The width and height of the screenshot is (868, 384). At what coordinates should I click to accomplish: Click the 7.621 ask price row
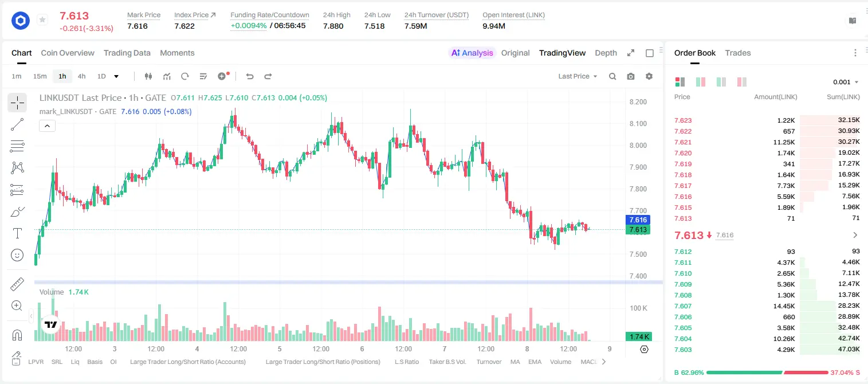pos(767,142)
